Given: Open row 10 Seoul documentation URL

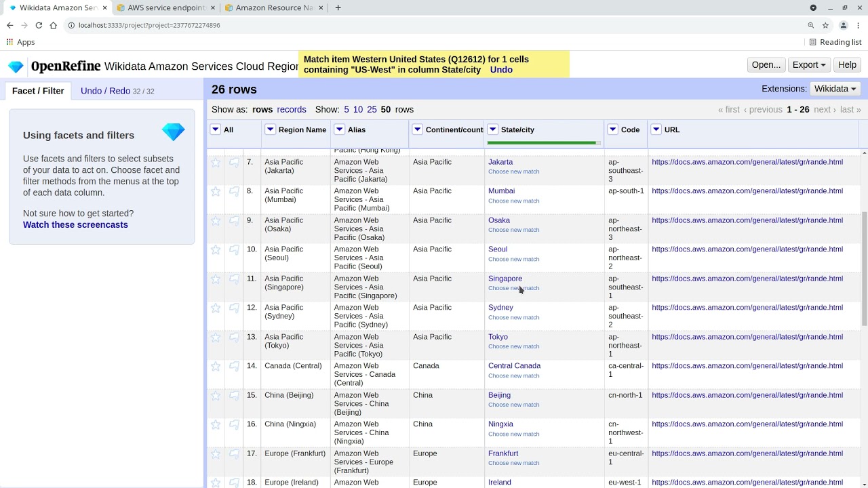Looking at the screenshot, I should tap(747, 249).
